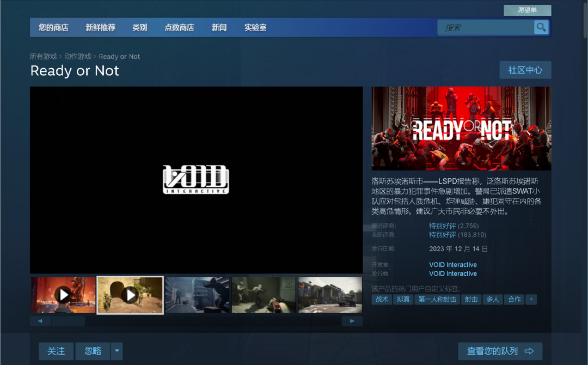Viewport: 588px width, 365px height.
Task: Click inside the 搜索 search field
Action: coord(486,27)
